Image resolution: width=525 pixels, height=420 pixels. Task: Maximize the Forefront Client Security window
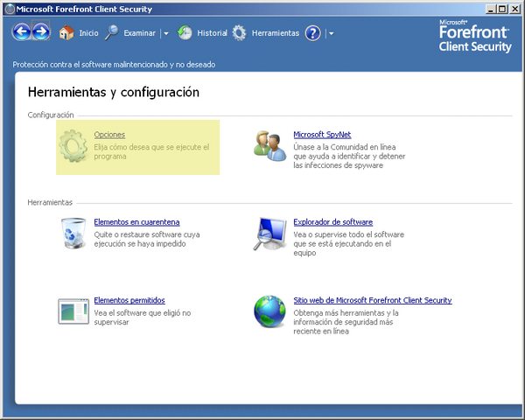(502, 9)
